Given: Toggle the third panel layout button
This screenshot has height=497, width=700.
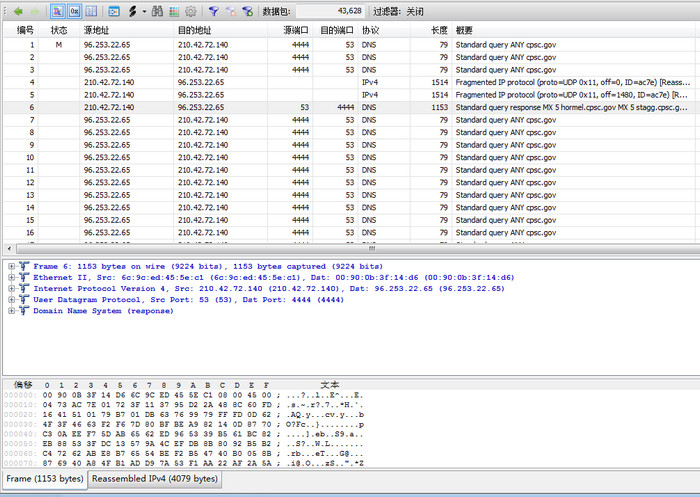Looking at the screenshot, I should point(91,11).
